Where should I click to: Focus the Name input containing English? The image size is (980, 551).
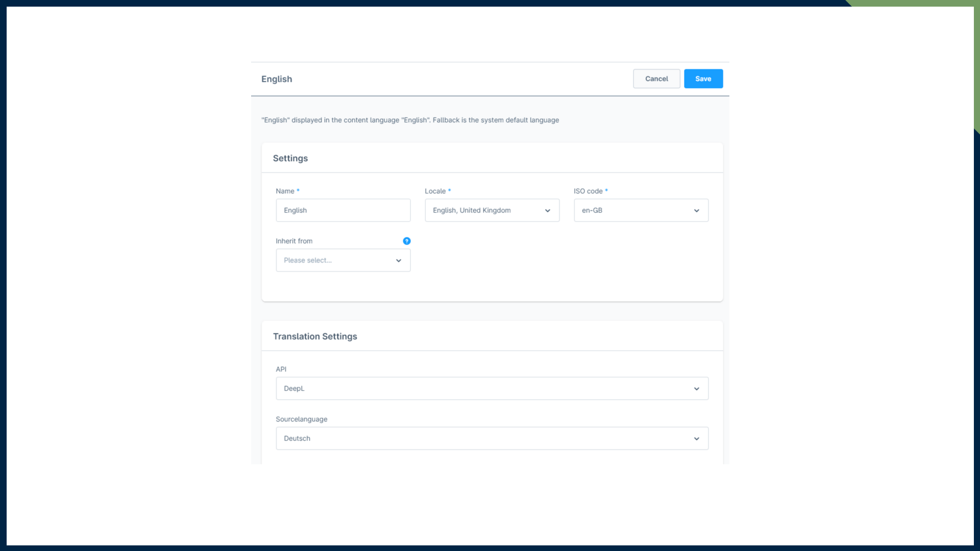click(x=343, y=210)
